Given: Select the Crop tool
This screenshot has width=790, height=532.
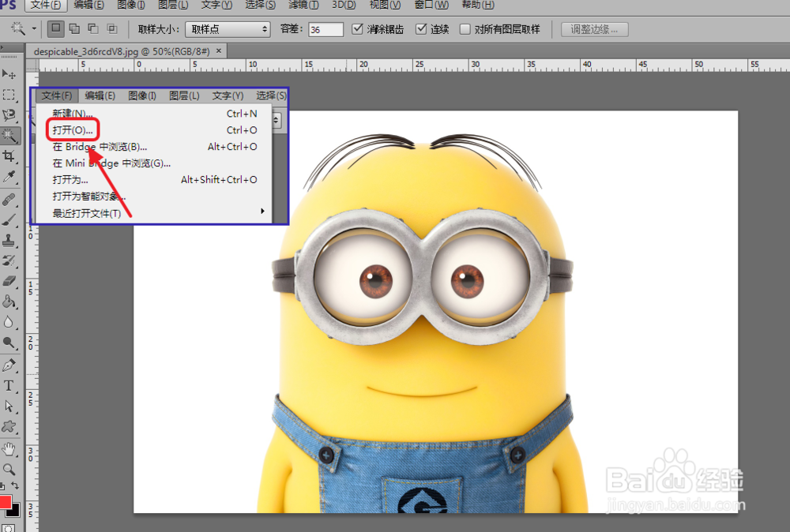Looking at the screenshot, I should pyautogui.click(x=9, y=156).
